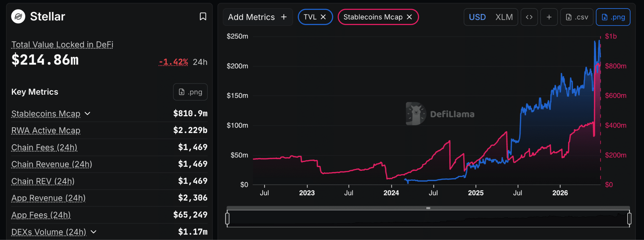Click the Key Metrics heading
Screen dimensions: 644x240
(35, 92)
